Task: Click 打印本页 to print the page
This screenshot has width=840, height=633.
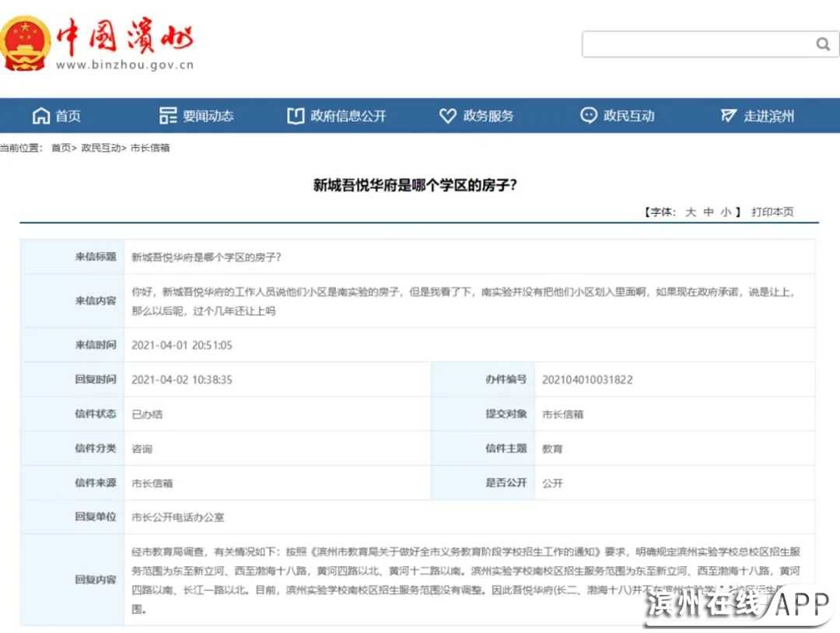Action: [x=772, y=212]
